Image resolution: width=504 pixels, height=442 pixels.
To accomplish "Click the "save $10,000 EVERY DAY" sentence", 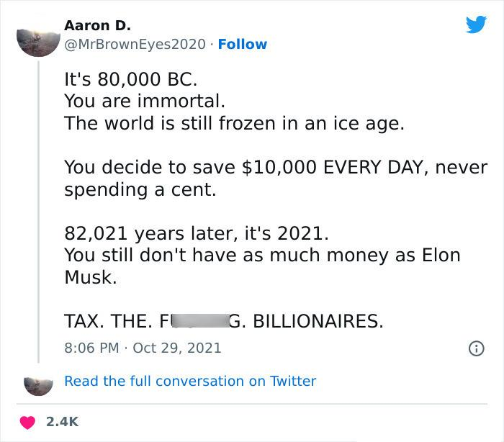I will pos(276,178).
